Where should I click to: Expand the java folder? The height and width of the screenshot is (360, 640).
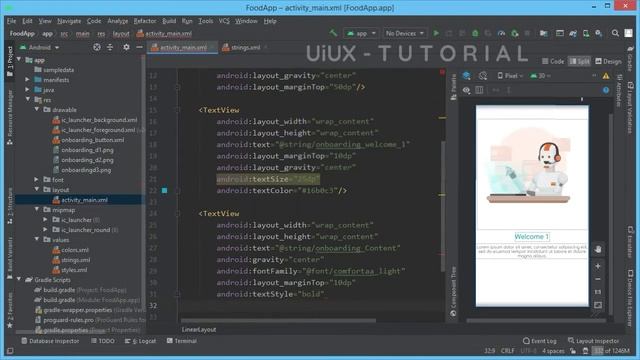coord(27,89)
